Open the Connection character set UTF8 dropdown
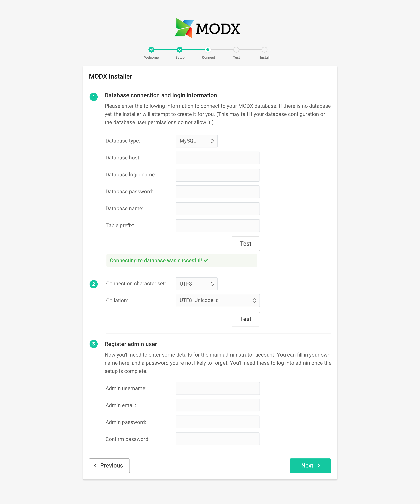 (197, 284)
